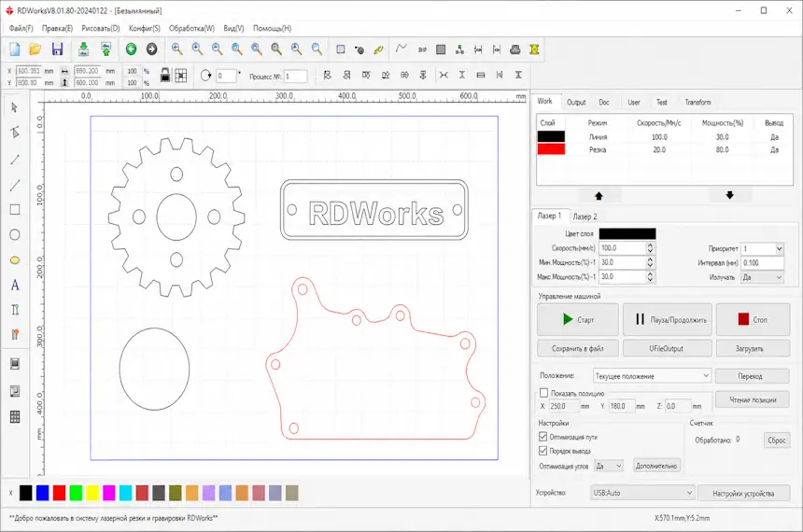
Task: Click the Стоп button
Action: [753, 319]
